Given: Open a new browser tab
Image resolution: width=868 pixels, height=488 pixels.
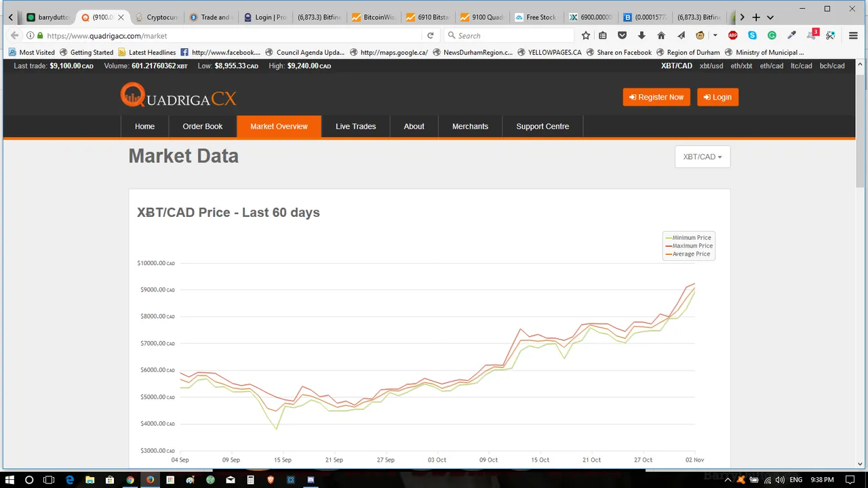Looking at the screenshot, I should [x=756, y=18].
